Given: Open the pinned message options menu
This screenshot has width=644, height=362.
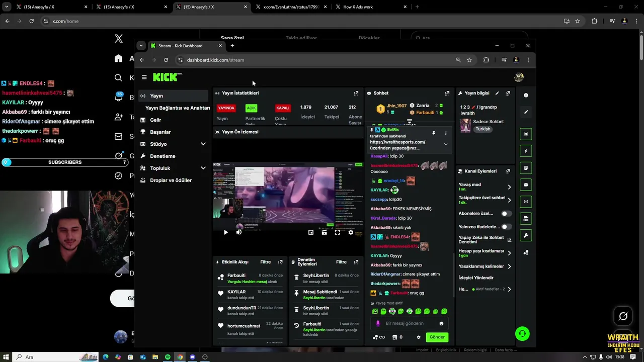Looking at the screenshot, I should 445,133.
